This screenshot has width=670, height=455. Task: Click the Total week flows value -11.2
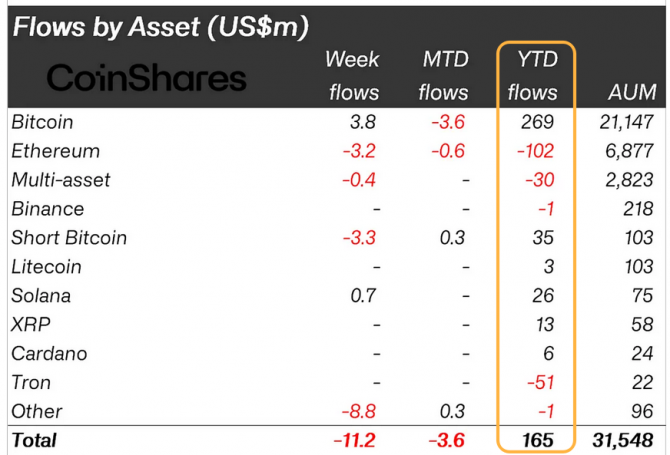tap(354, 440)
